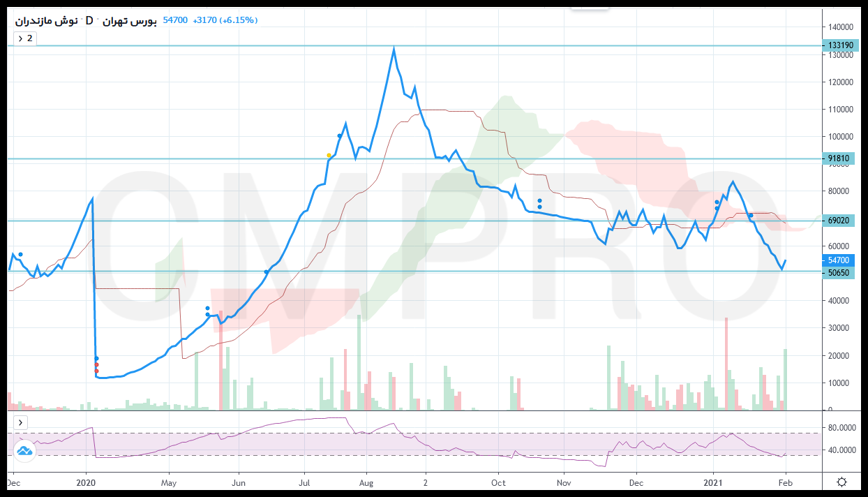Click 2021 on the time axis
The image size is (868, 497).
pyautogui.click(x=712, y=482)
